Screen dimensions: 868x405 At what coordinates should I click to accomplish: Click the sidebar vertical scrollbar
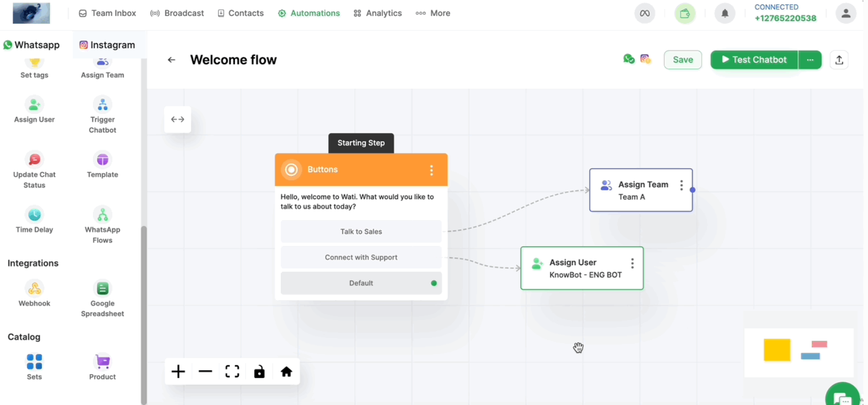tap(144, 315)
